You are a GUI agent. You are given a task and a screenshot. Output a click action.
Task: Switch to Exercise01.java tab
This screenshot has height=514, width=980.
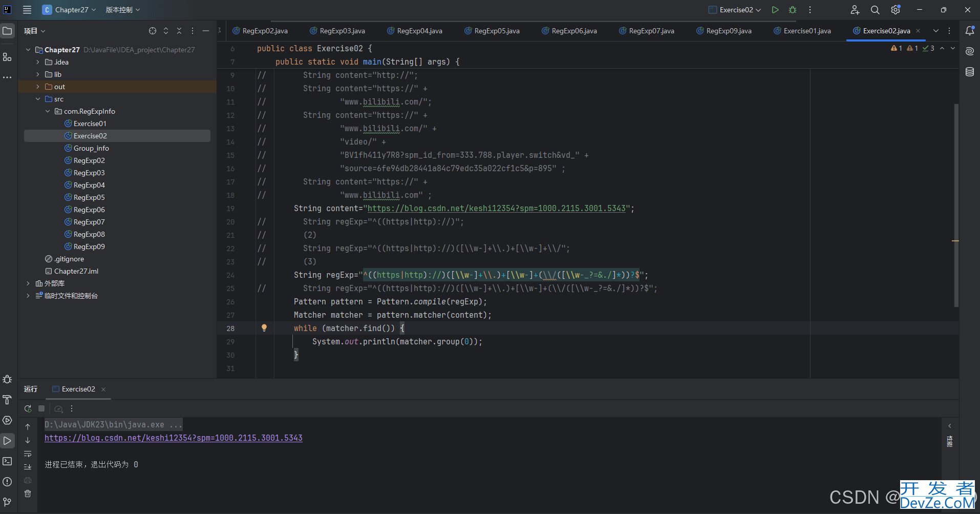(802, 31)
